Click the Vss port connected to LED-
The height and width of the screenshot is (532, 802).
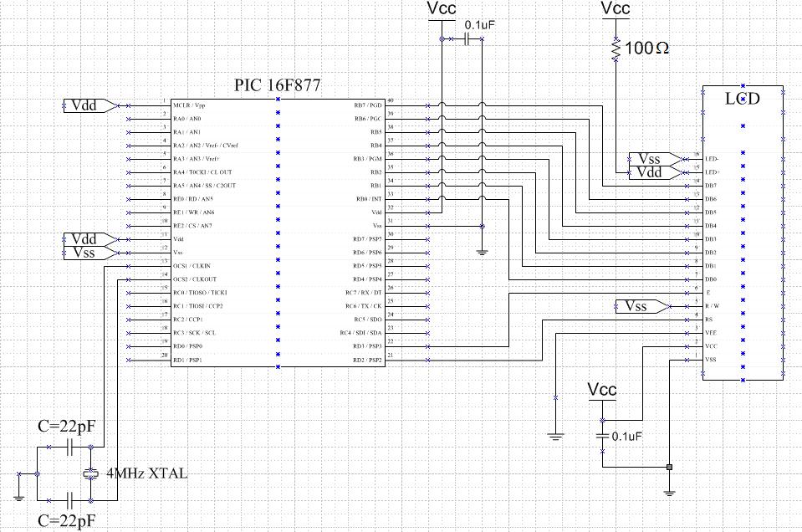pos(655,159)
